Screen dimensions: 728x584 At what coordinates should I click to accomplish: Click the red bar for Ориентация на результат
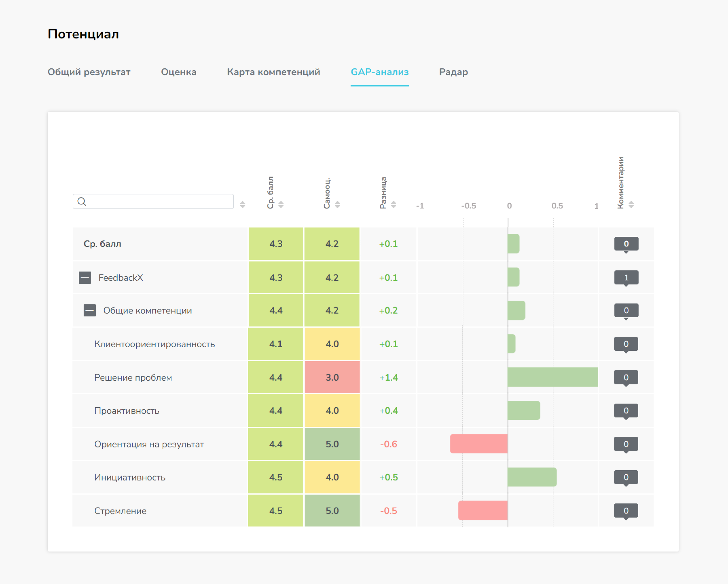479,444
